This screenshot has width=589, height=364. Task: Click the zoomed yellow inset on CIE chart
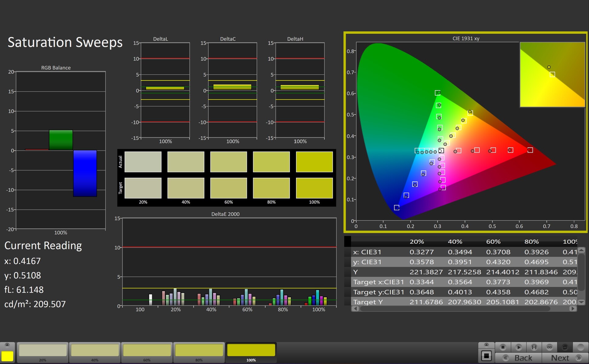552,75
